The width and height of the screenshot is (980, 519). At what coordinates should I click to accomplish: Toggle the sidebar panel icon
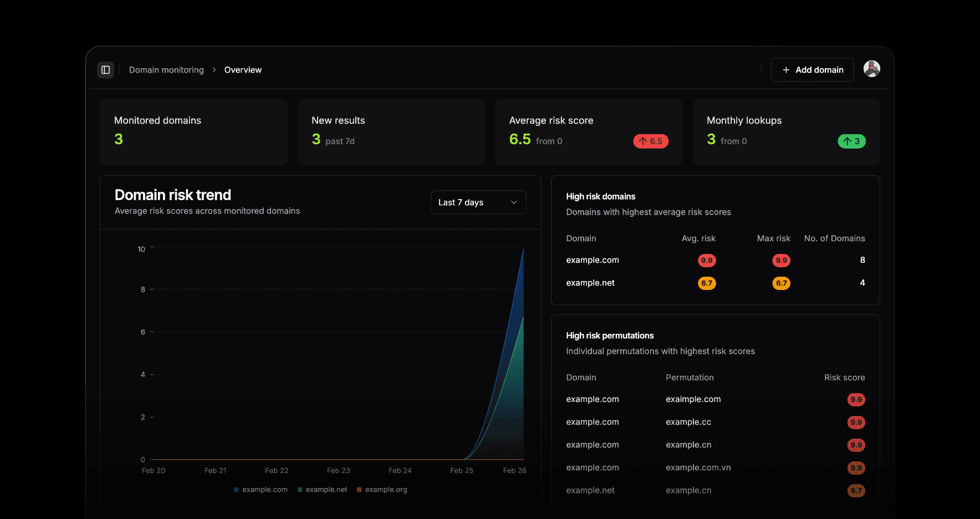click(x=105, y=70)
